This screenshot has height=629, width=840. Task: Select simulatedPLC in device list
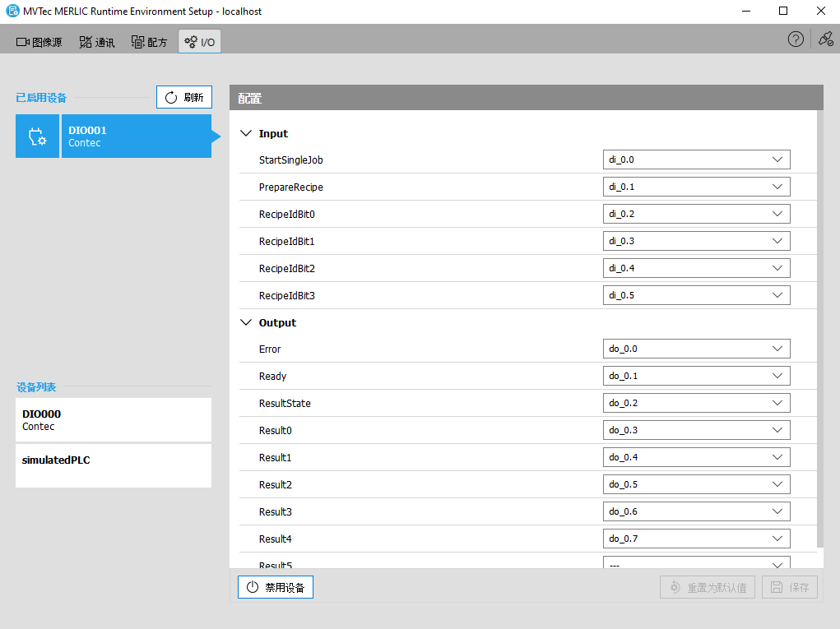[113, 465]
